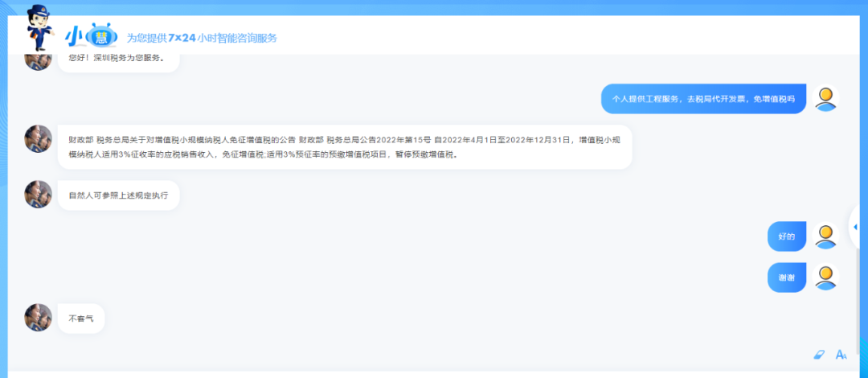Click the police officer mascot icon
This screenshot has height=378, width=868.
click(x=40, y=27)
